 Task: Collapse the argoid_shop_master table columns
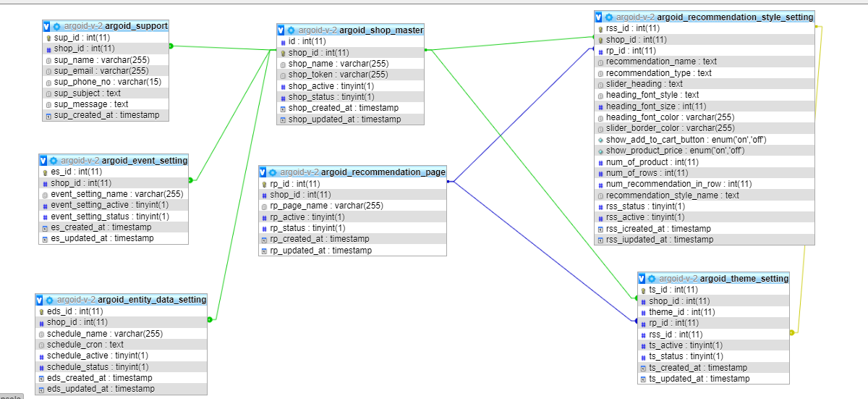pyautogui.click(x=281, y=30)
